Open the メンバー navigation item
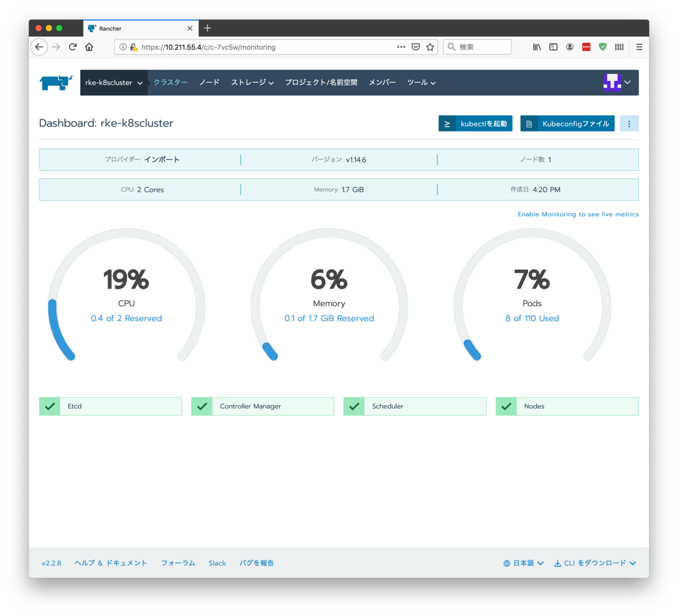678x616 pixels. pyautogui.click(x=382, y=83)
